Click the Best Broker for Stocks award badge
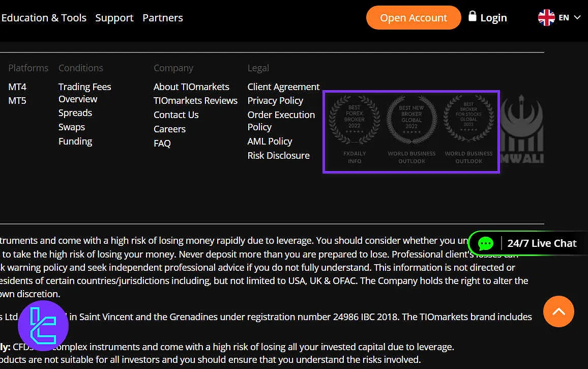This screenshot has height=369, width=588. (x=468, y=130)
